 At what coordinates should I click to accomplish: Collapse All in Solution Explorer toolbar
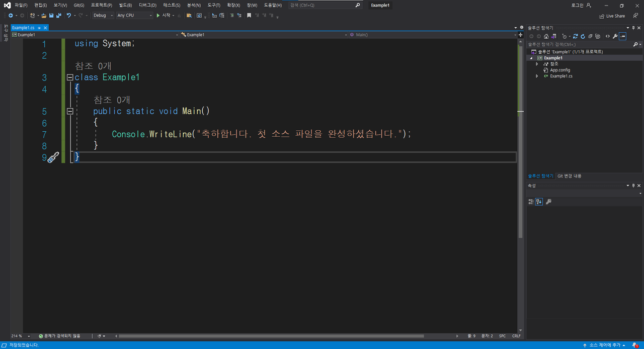590,36
